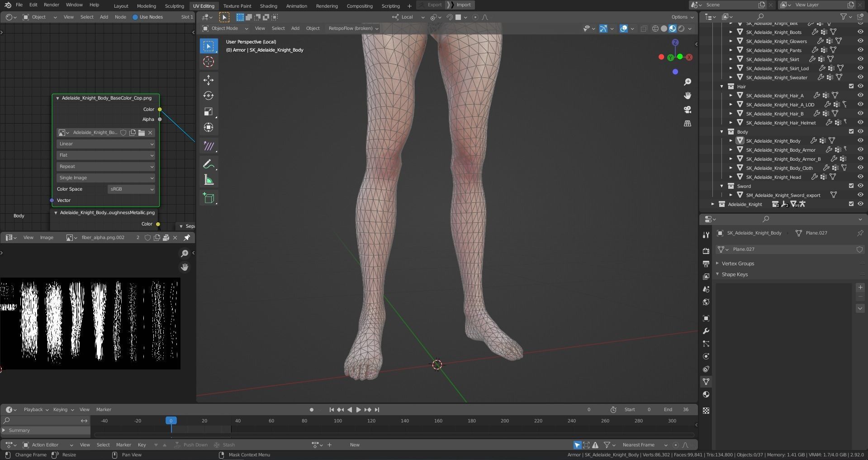Unlink the fiber_alpha.png.002 image
The height and width of the screenshot is (460, 868).
click(x=175, y=238)
